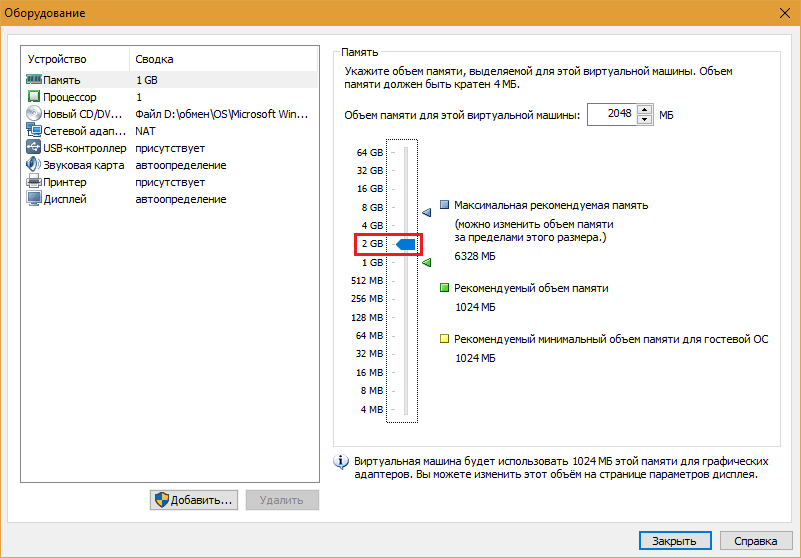Click the USB controller icon
Screen dimensions: 801x558
[33, 148]
